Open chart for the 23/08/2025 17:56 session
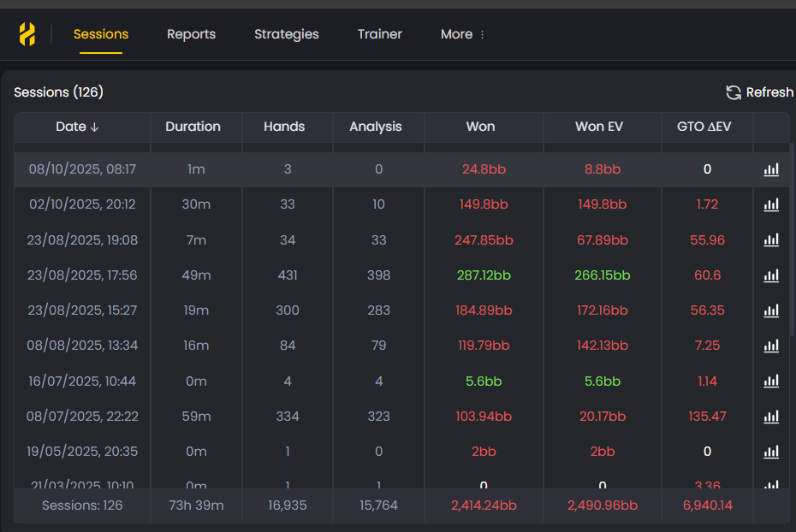 [771, 275]
